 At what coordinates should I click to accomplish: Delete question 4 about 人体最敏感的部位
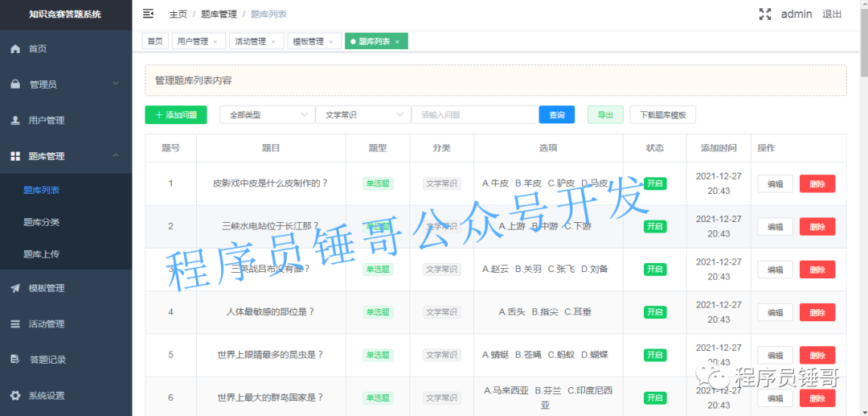point(817,312)
